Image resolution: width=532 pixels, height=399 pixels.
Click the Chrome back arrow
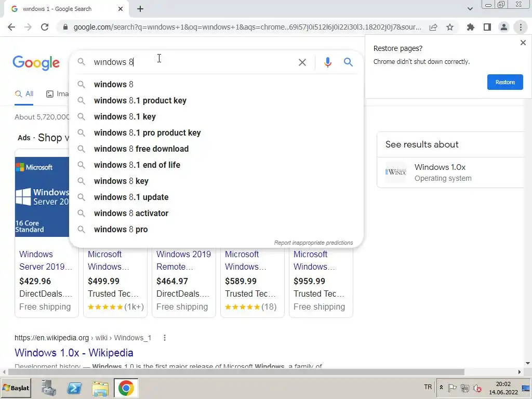(11, 27)
